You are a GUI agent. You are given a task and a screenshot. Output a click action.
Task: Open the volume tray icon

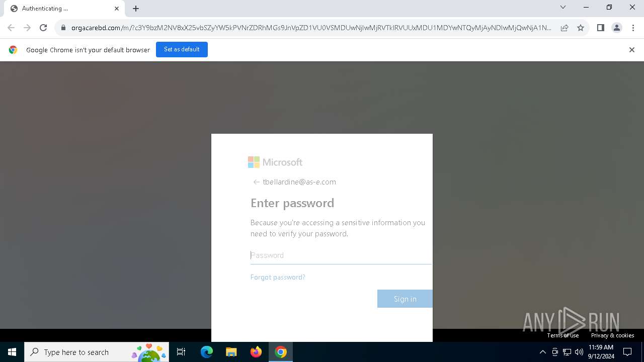click(579, 352)
